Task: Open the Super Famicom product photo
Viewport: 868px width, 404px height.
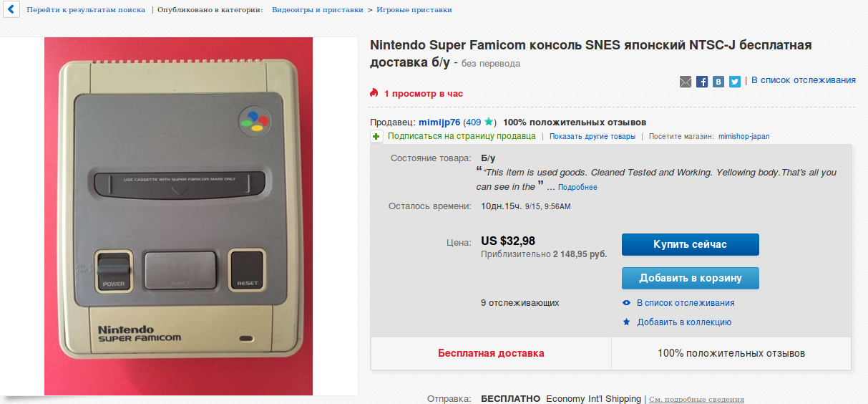Action: (x=179, y=216)
